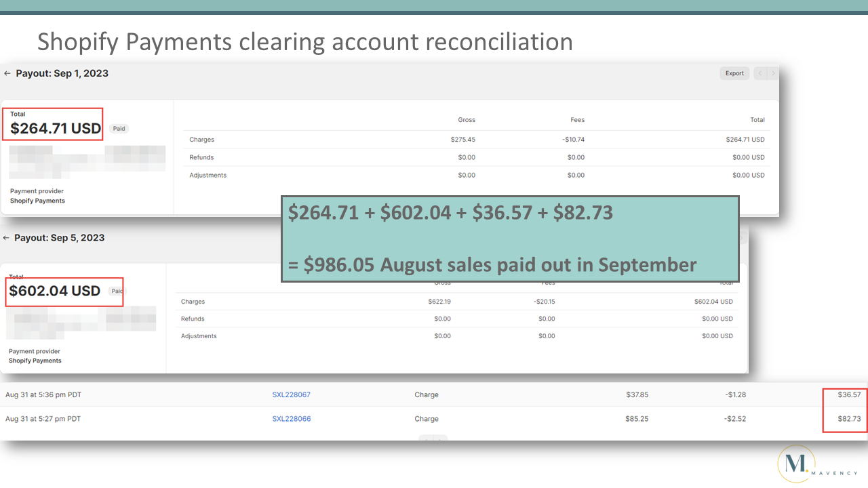The height and width of the screenshot is (488, 868).
Task: Open order link SXL228067
Action: tap(292, 394)
